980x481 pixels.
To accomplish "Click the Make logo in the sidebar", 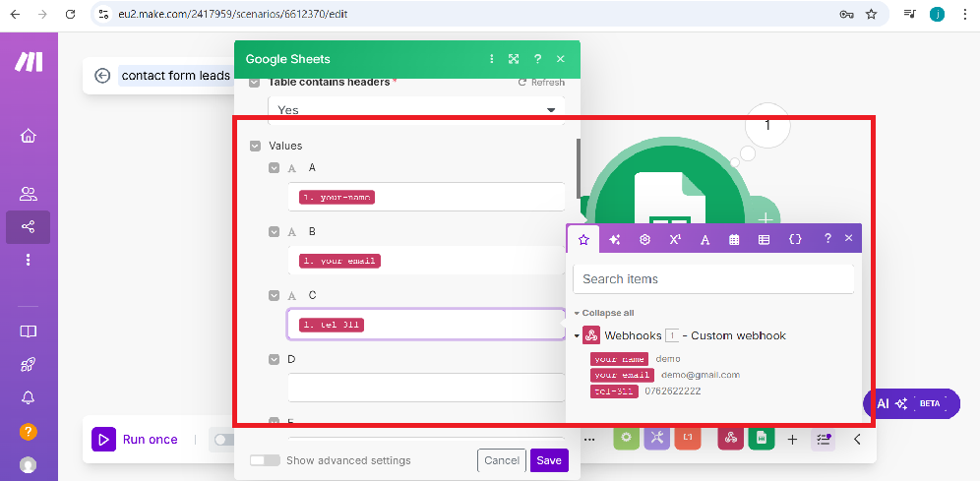I will coord(29,62).
